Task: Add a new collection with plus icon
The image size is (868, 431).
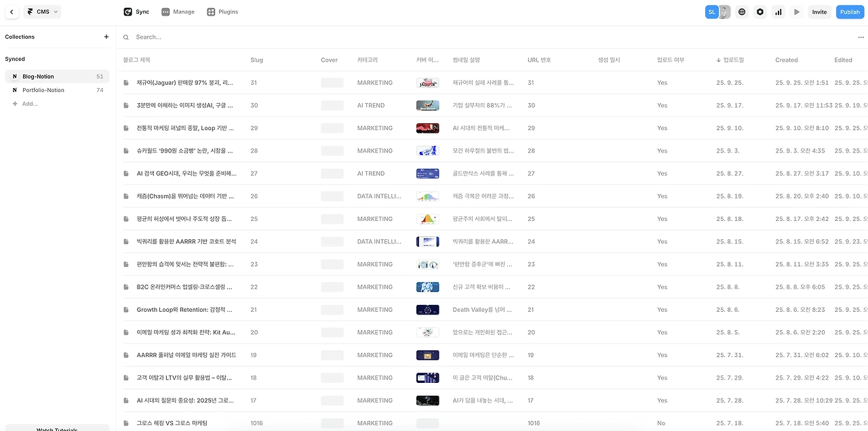Action: (106, 37)
